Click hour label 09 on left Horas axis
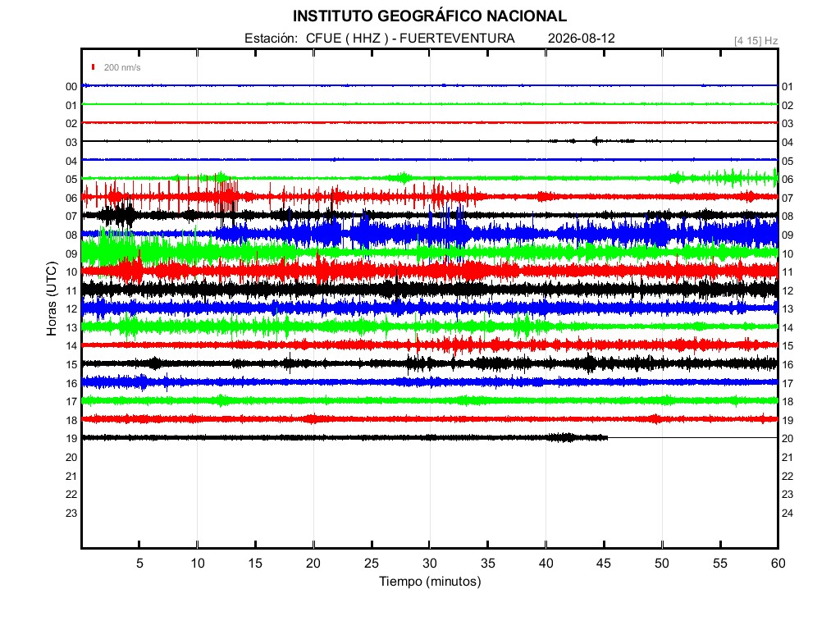The image size is (840, 630). 71,254
